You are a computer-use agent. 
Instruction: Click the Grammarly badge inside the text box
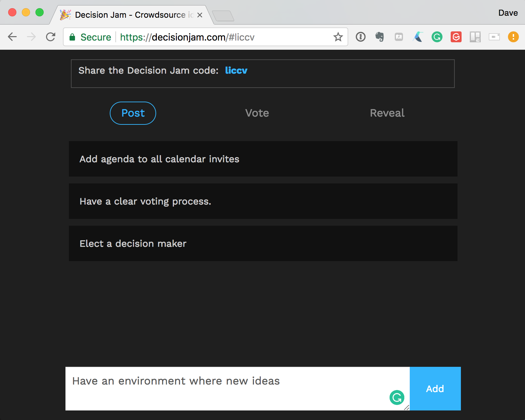[x=397, y=397]
